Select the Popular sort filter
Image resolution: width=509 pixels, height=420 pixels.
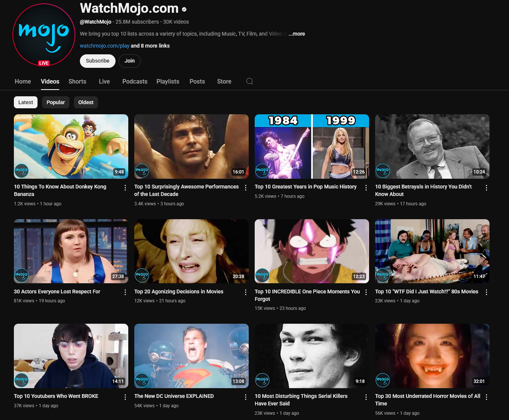(x=56, y=102)
